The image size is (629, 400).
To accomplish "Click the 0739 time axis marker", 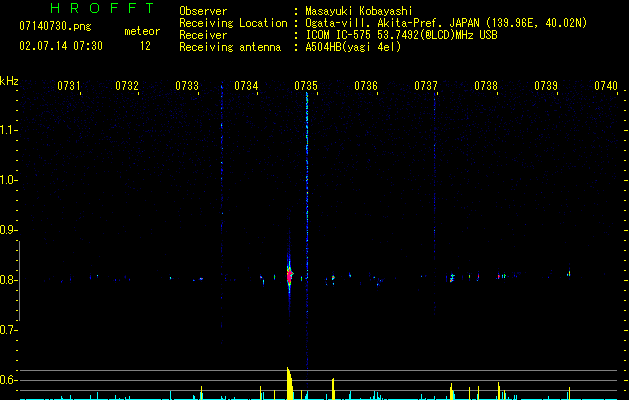I will (546, 86).
